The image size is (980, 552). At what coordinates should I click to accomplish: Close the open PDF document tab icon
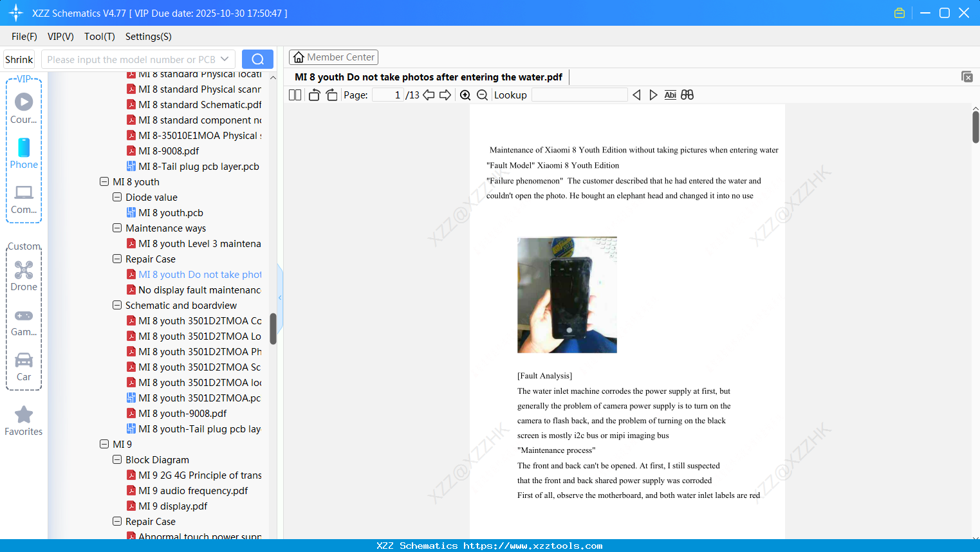pos(967,77)
